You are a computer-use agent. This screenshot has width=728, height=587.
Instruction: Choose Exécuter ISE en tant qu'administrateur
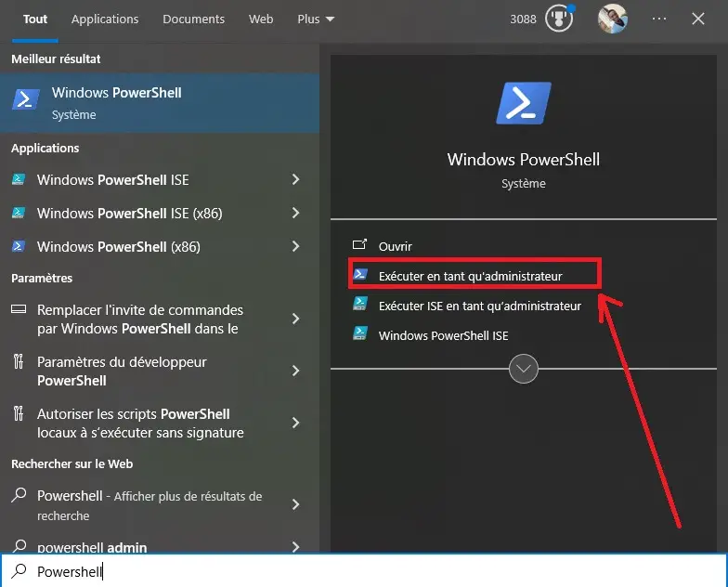coord(480,307)
